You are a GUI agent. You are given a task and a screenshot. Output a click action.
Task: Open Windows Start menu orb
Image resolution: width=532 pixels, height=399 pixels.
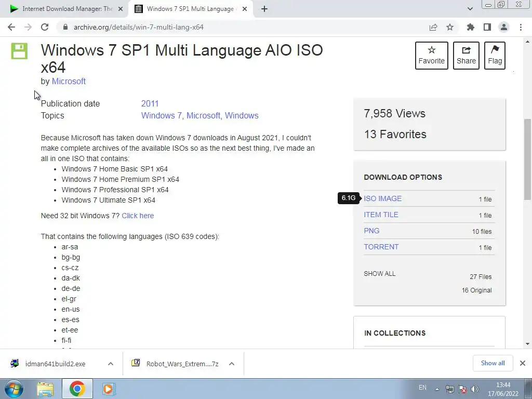pos(14,389)
